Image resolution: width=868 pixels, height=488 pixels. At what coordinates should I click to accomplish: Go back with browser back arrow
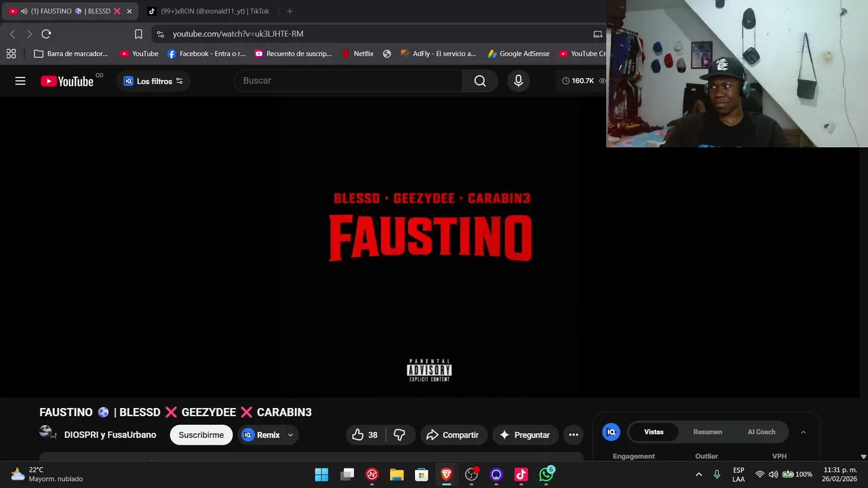coord(12,34)
